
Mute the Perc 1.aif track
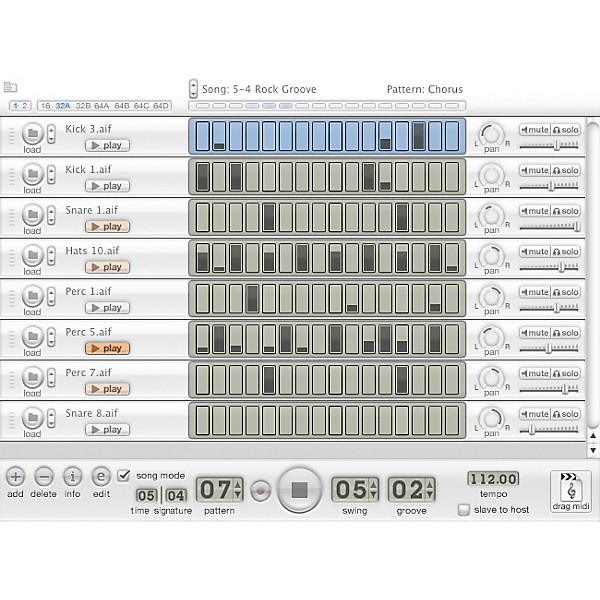coord(535,292)
